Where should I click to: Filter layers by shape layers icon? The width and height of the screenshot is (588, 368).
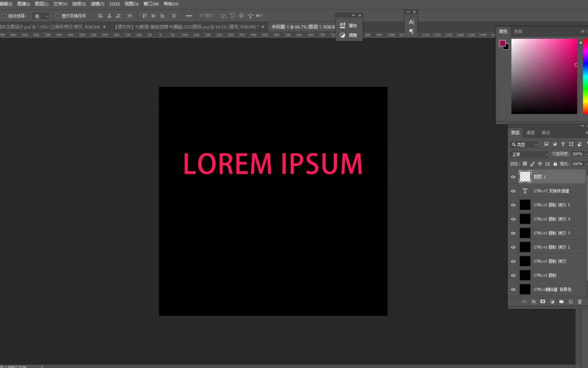click(x=571, y=144)
